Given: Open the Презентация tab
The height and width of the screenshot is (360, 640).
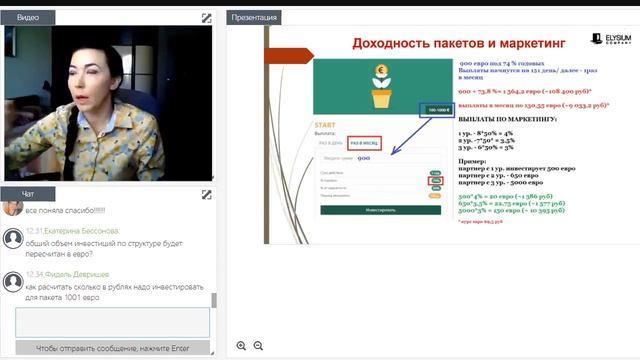Looking at the screenshot, I should point(254,18).
